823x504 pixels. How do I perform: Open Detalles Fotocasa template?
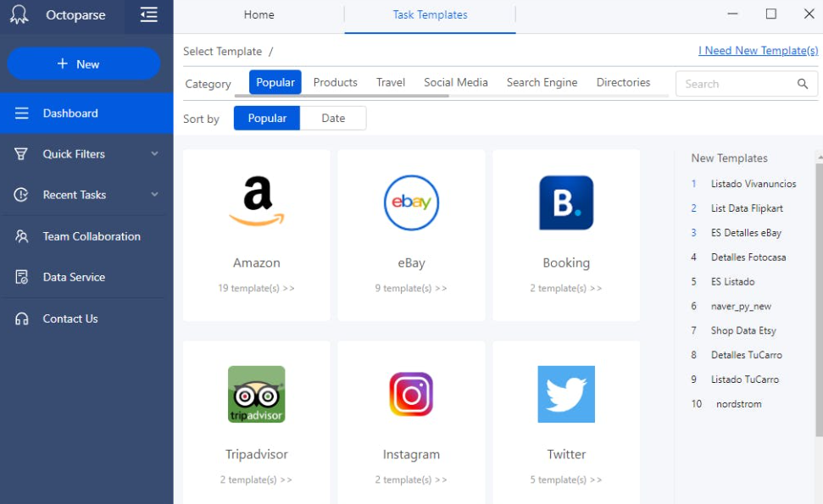(748, 257)
